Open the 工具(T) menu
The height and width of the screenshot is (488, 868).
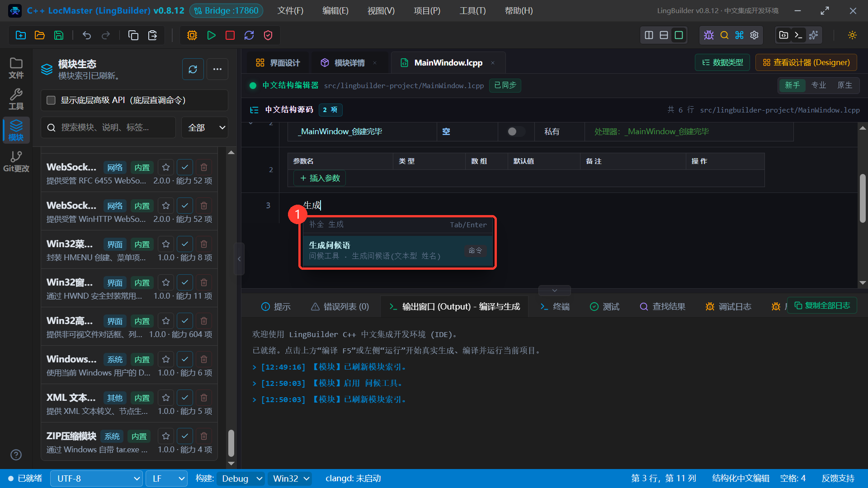pos(472,11)
